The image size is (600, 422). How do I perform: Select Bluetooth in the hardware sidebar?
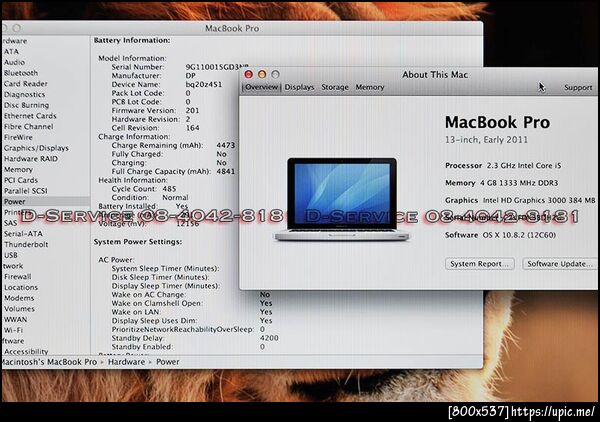(x=21, y=73)
